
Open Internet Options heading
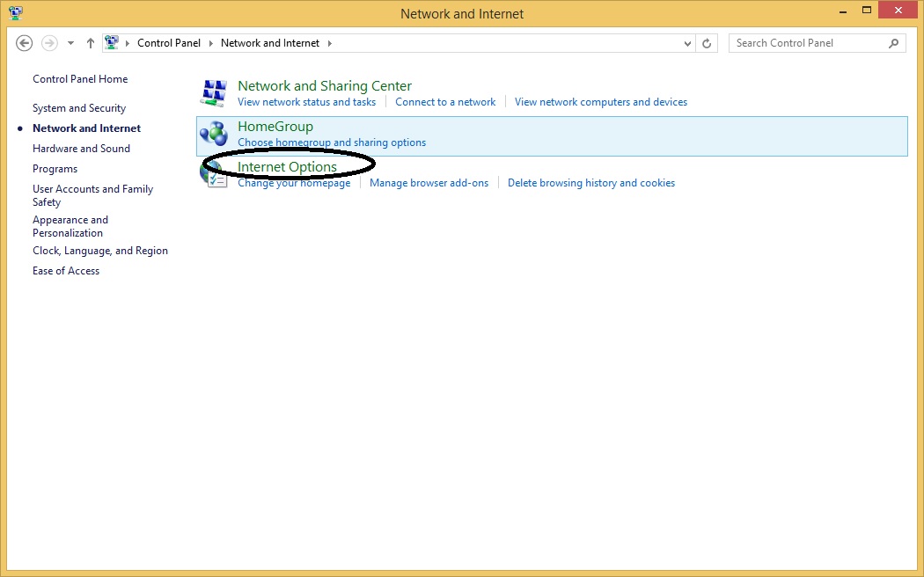[x=287, y=167]
